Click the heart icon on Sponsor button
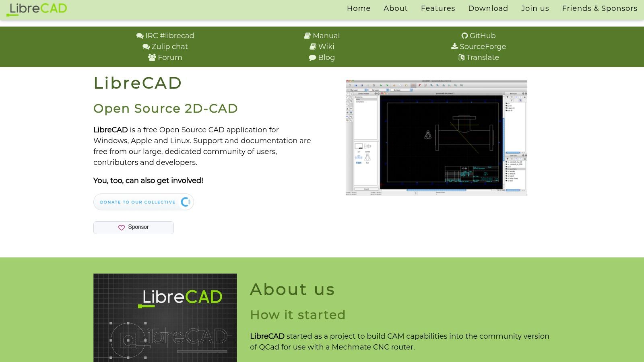 pos(122,228)
